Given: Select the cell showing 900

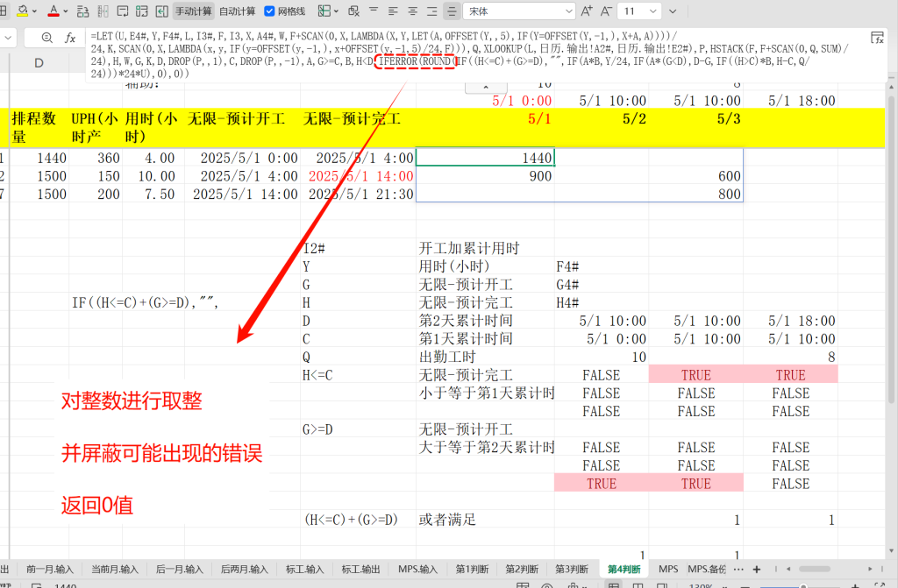Looking at the screenshot, I should (485, 176).
